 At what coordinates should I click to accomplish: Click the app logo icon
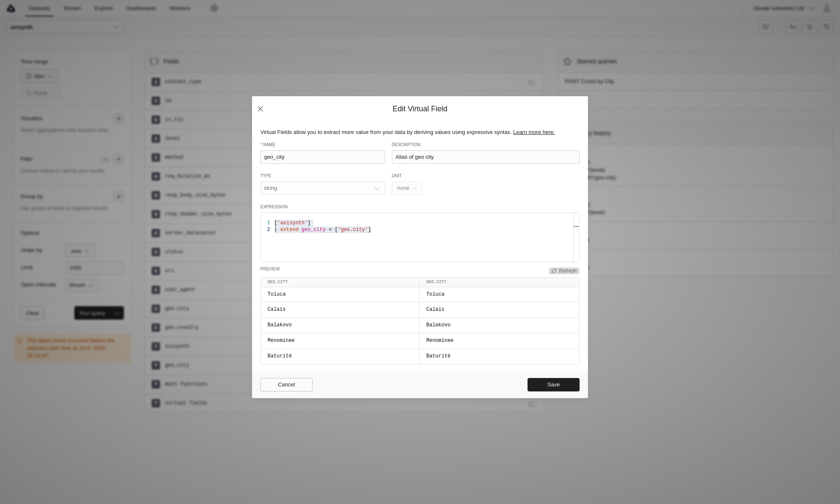11,8
